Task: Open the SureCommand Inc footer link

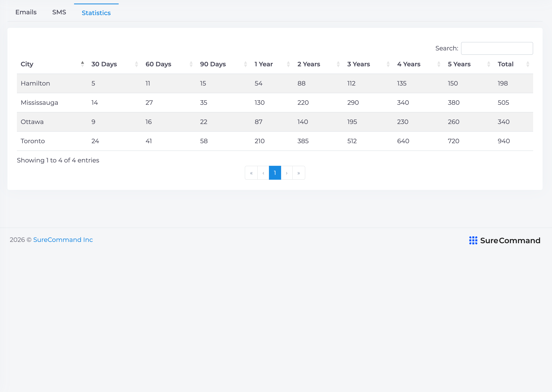Action: tap(63, 240)
